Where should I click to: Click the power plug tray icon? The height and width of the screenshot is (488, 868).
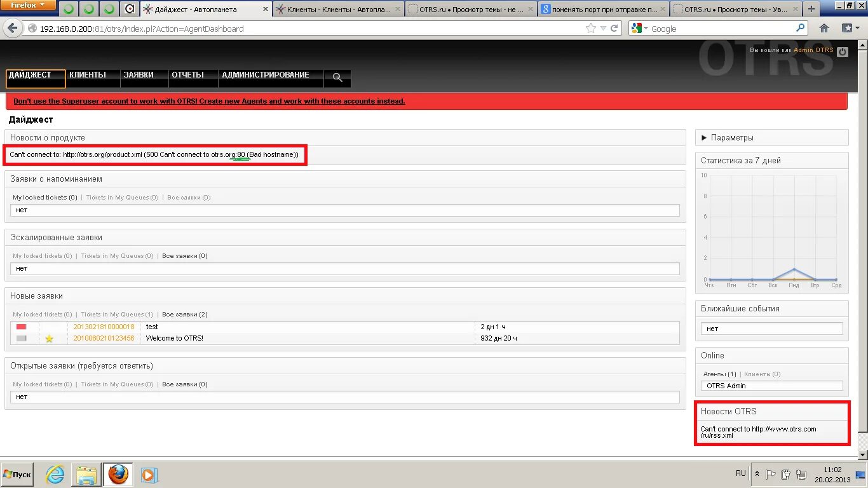tap(785, 474)
